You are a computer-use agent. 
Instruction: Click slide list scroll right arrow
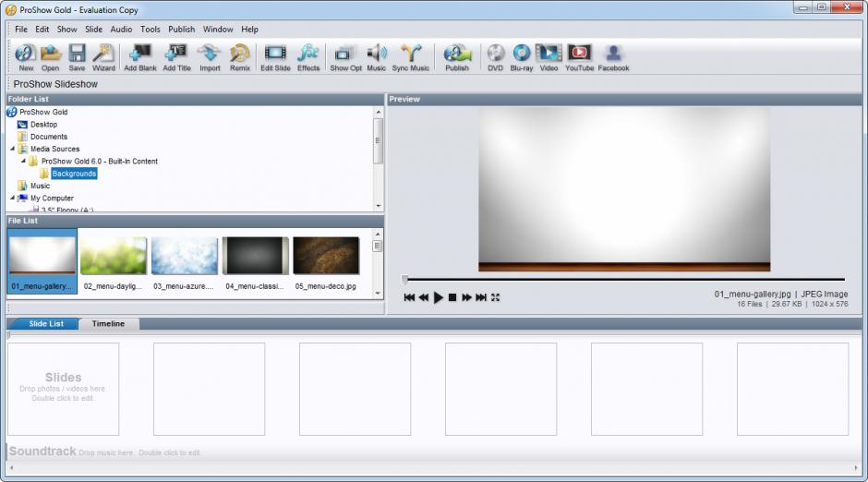point(856,468)
